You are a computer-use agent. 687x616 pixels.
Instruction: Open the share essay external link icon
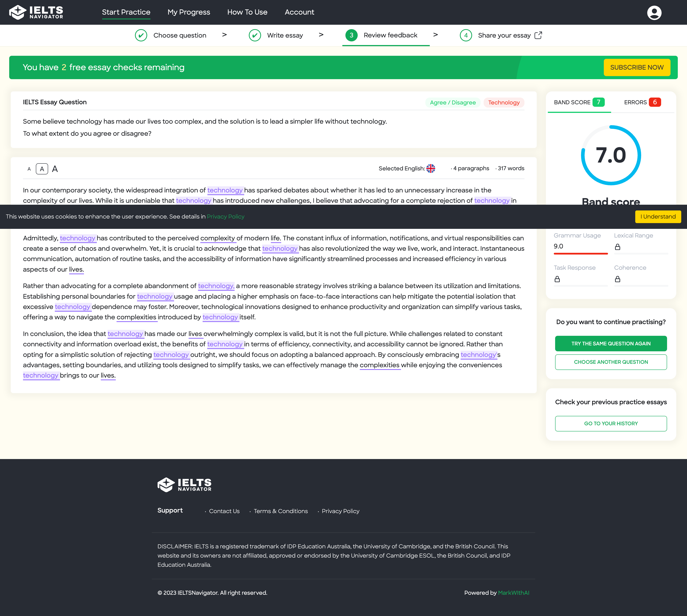point(538,35)
